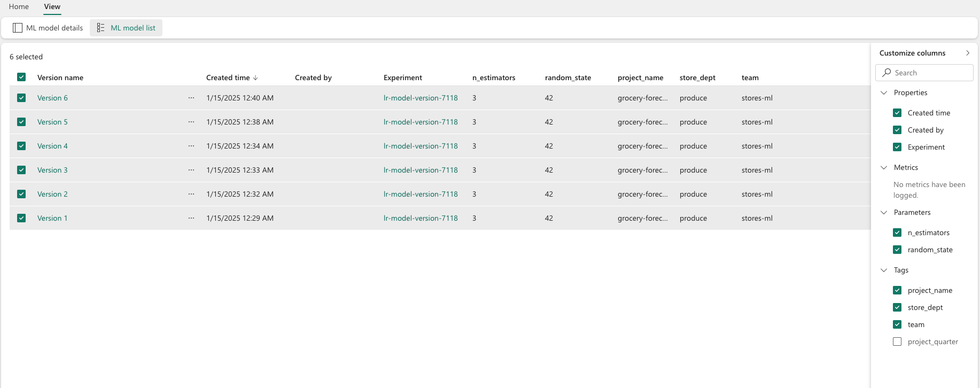Open more options for Version 6
Viewport: 980px width, 388px height.
191,98
